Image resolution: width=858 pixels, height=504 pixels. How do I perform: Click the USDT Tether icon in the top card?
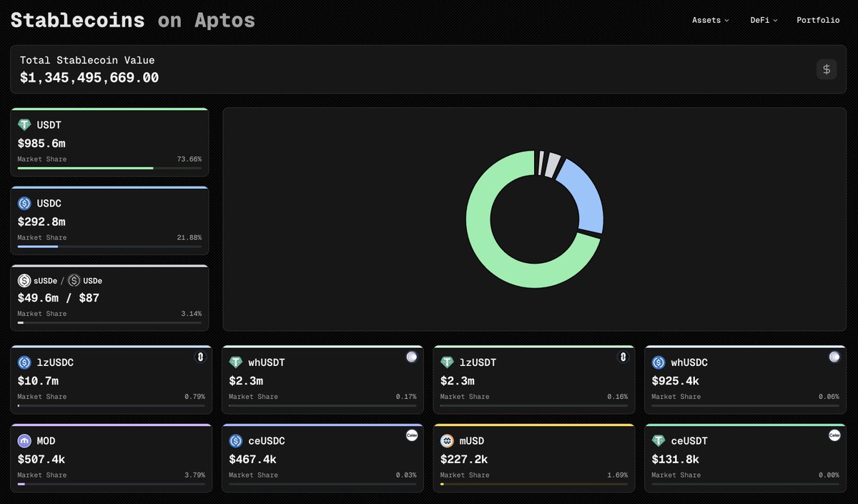[x=24, y=124]
